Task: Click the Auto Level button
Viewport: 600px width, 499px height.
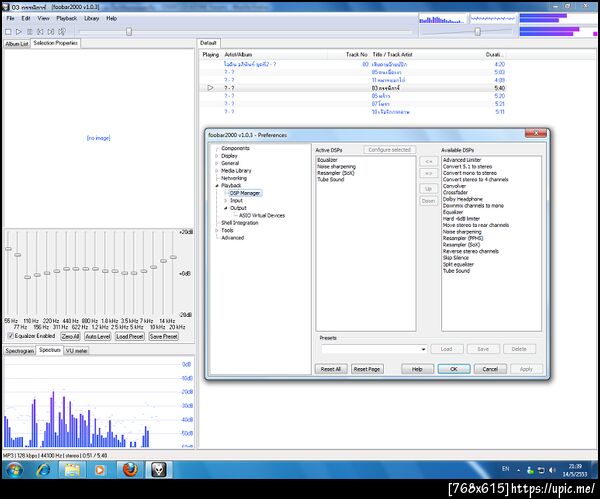Action: coord(98,336)
